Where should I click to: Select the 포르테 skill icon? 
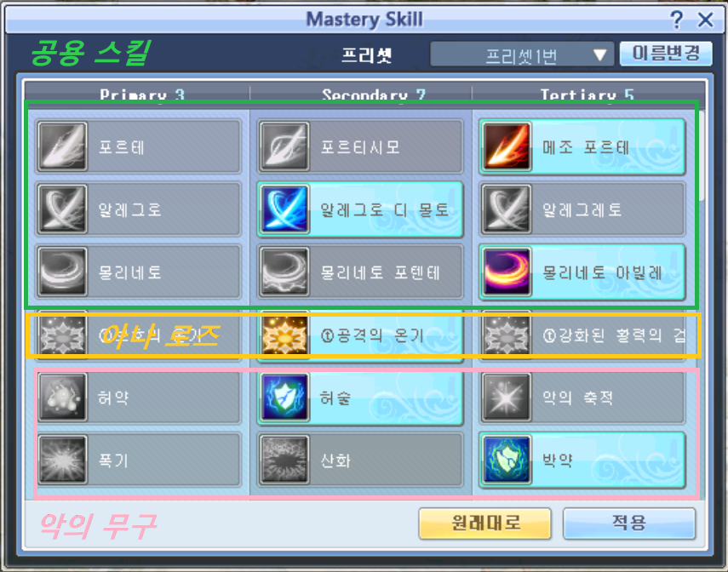click(62, 146)
